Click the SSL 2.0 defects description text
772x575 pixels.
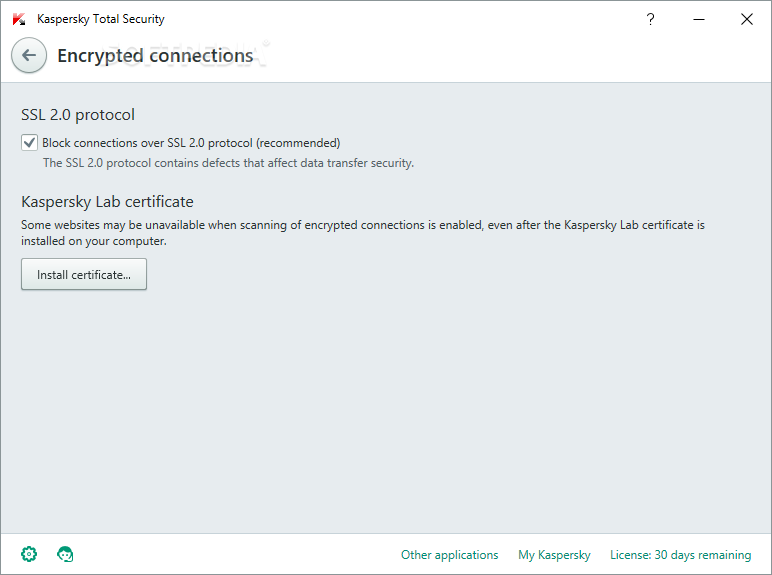pos(228,163)
